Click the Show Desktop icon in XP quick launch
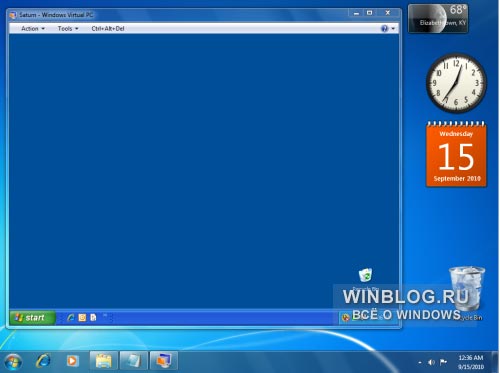Screen dimensions: 500x373 tap(94, 318)
